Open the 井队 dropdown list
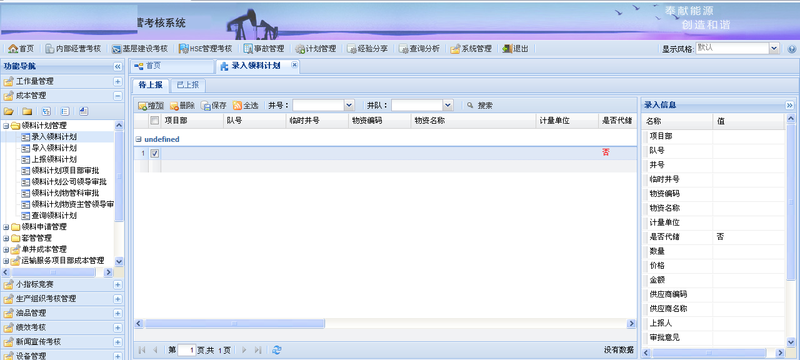This screenshot has height=360, width=800. pos(448,106)
